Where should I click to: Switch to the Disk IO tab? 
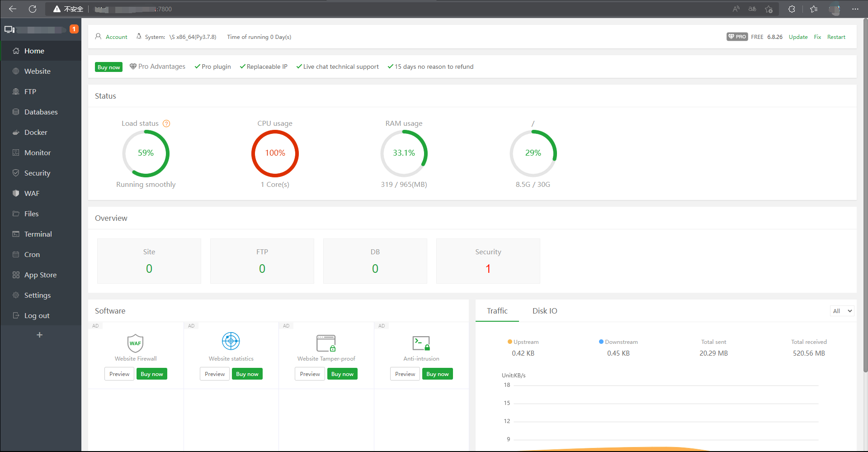tap(544, 311)
